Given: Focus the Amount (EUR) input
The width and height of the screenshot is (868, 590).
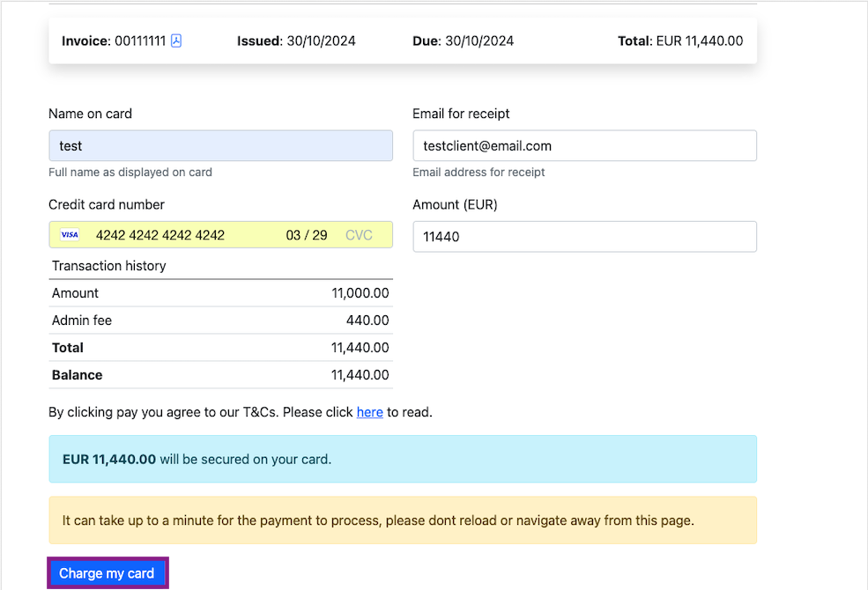Looking at the screenshot, I should pos(583,237).
